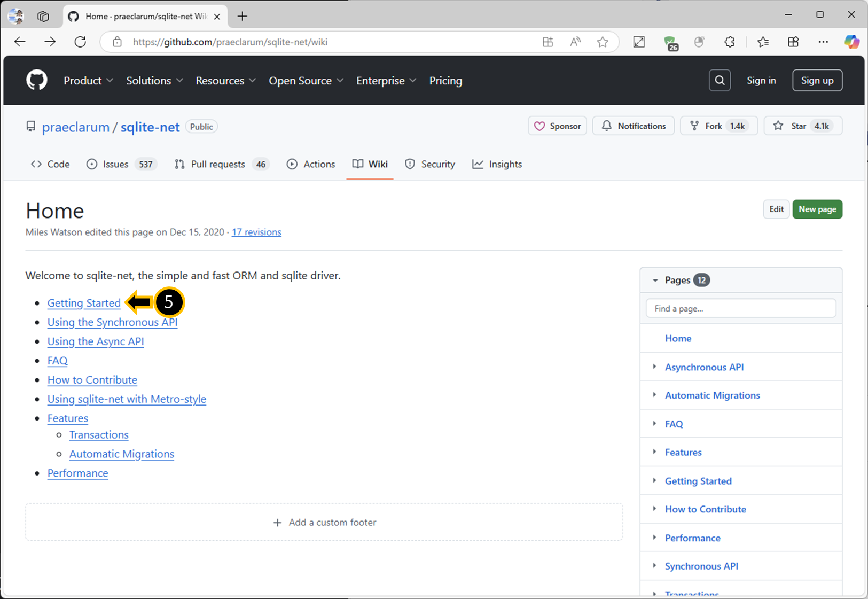868x599 pixels.
Task: Click the green New page button
Action: click(817, 209)
